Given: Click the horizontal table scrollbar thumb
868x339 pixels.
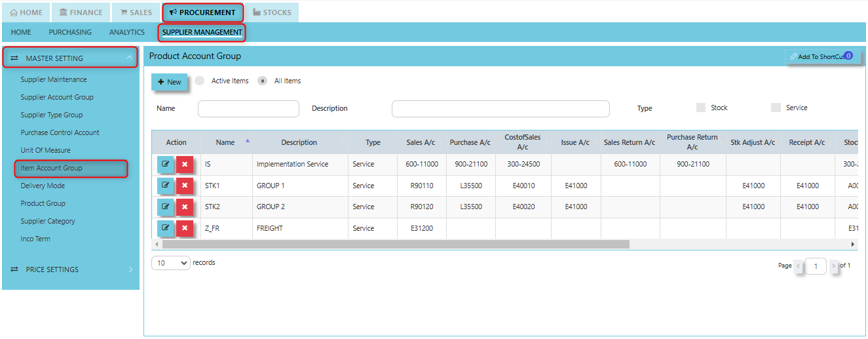Looking at the screenshot, I should 396,244.
